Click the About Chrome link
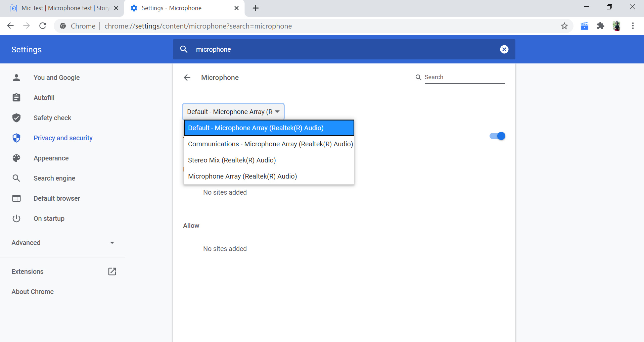 pyautogui.click(x=33, y=292)
